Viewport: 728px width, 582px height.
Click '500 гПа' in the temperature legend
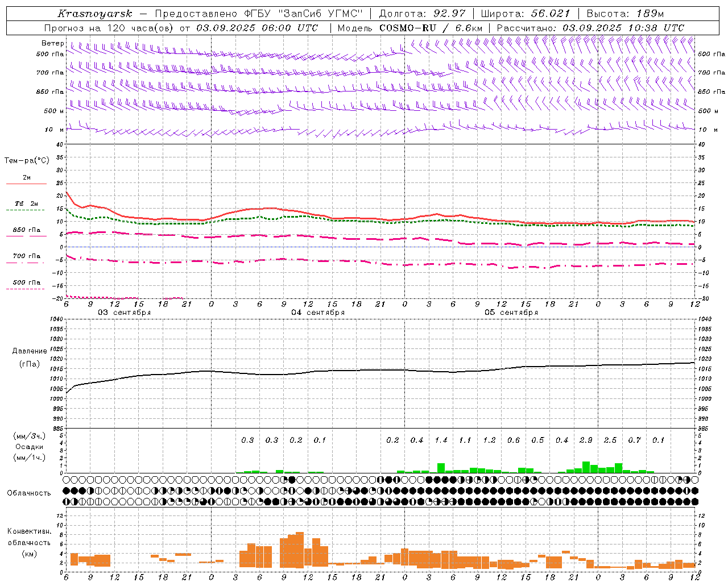[x=27, y=282]
